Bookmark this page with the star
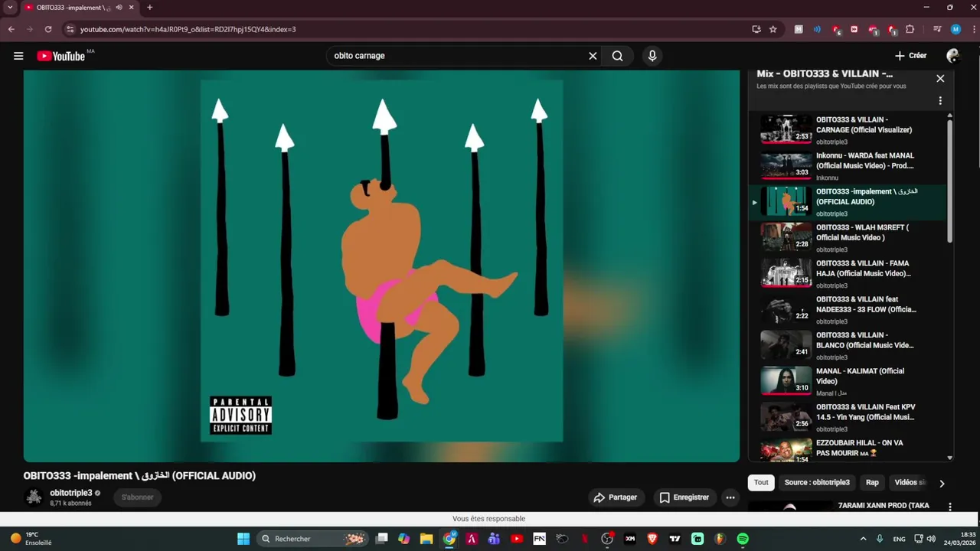 click(x=773, y=29)
